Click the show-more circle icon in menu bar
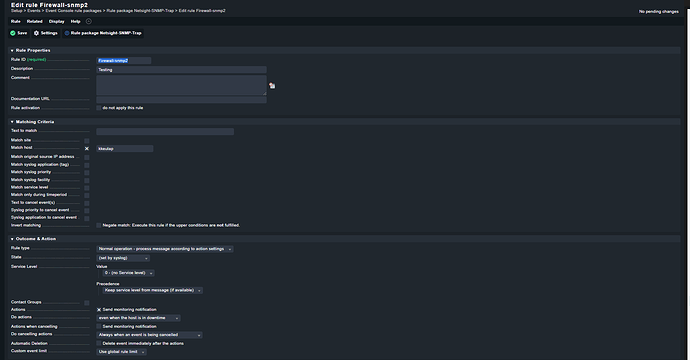 tap(88, 21)
